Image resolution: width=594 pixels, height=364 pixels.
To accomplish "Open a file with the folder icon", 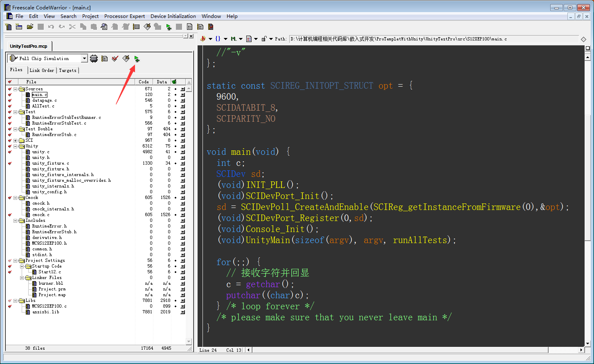I will point(30,27).
